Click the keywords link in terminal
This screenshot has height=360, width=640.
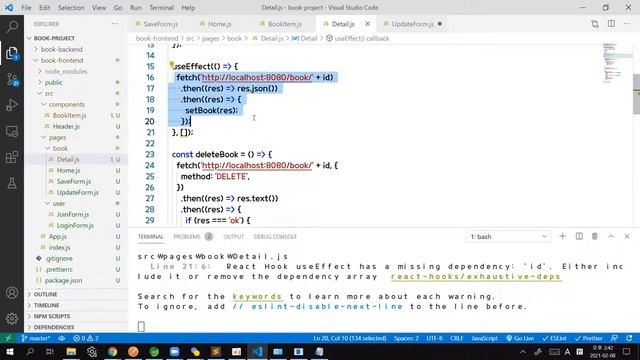[257, 296]
